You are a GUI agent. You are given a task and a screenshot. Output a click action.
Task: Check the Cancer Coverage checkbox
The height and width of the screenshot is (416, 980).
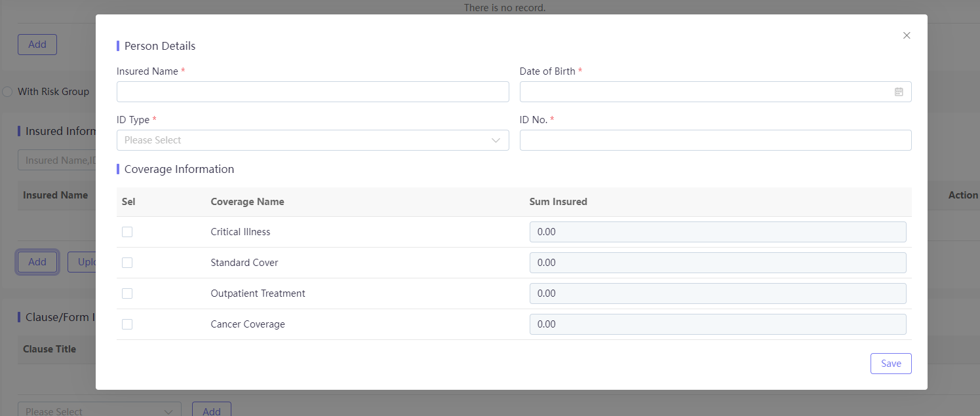[x=127, y=324]
